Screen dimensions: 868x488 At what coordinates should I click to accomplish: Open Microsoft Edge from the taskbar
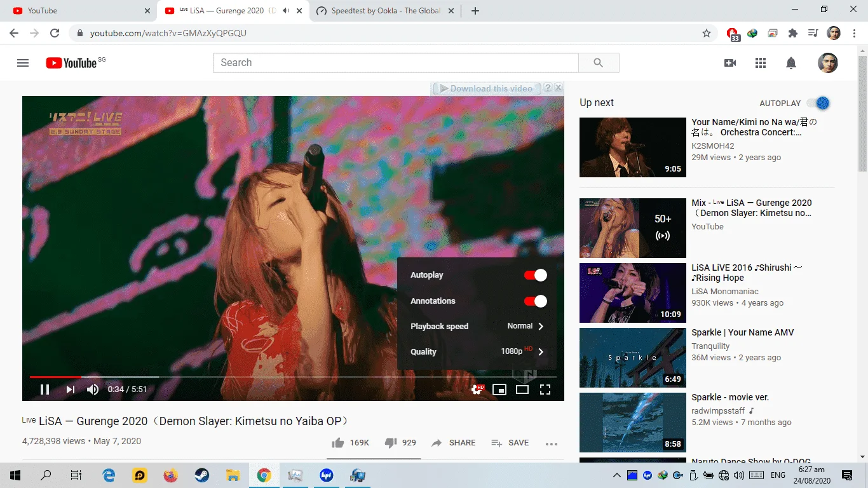click(x=109, y=475)
